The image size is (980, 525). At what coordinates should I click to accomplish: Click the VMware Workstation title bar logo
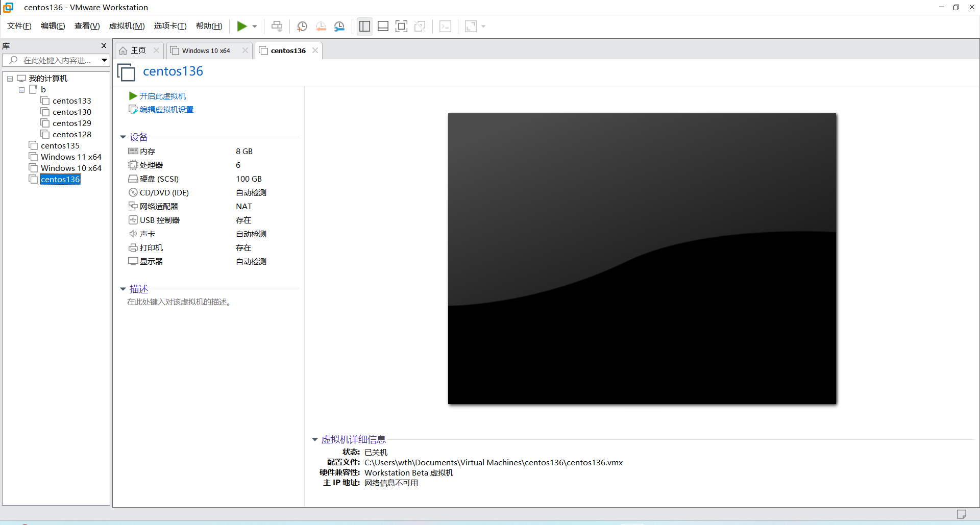8,7
